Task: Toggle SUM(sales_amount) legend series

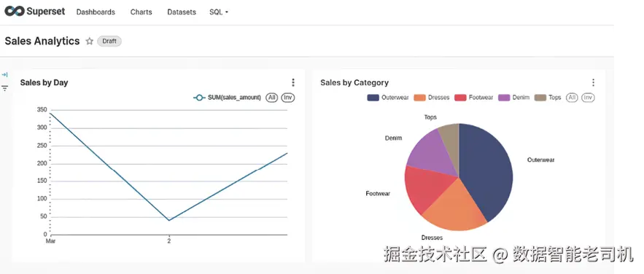Action: (x=227, y=98)
